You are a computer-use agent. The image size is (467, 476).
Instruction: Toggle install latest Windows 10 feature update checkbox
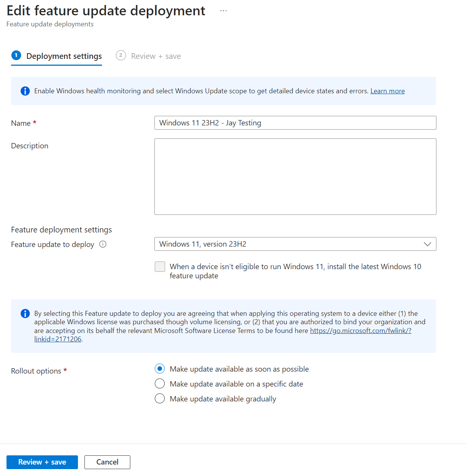160,266
